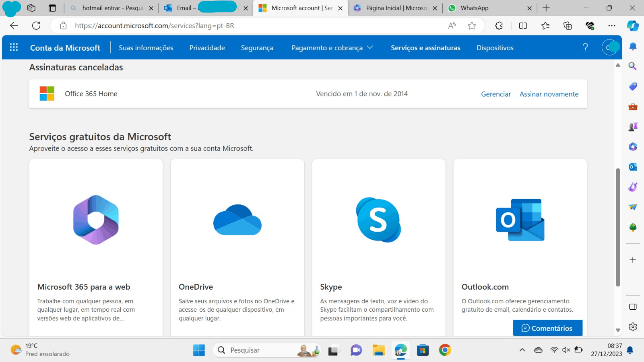This screenshot has width=644, height=362.
Task: Open the Microsoft app launcher grid
Action: (x=14, y=47)
